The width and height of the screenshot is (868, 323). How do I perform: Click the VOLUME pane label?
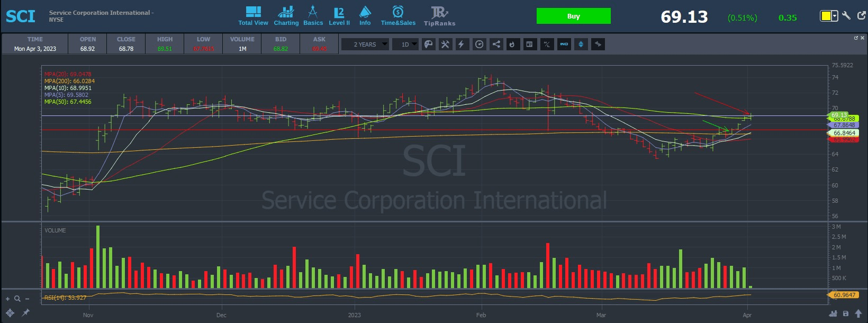55,230
